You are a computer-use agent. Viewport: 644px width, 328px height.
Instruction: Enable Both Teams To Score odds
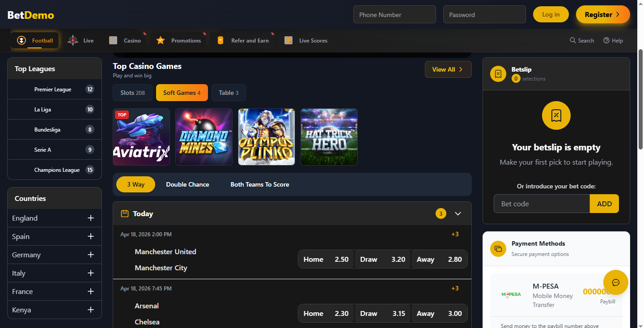pyautogui.click(x=259, y=184)
